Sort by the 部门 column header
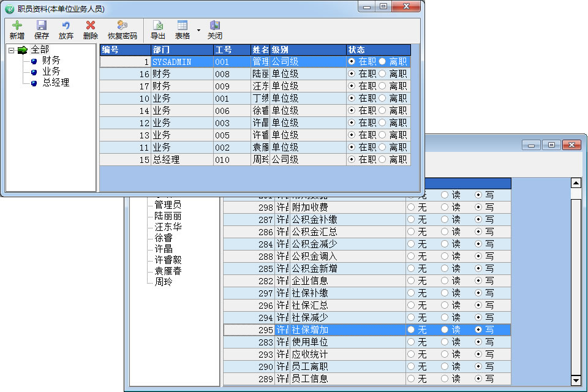This screenshot has width=588, height=392. [181, 50]
